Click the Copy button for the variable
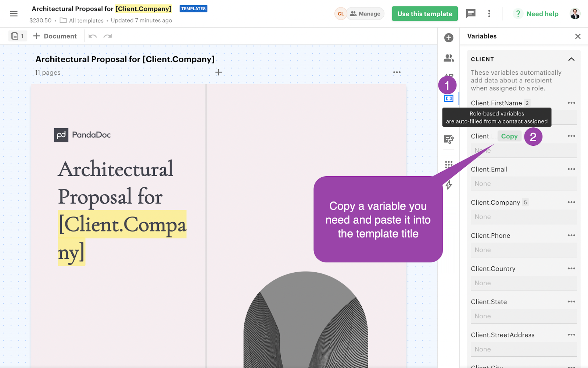This screenshot has height=368, width=588. coord(509,136)
